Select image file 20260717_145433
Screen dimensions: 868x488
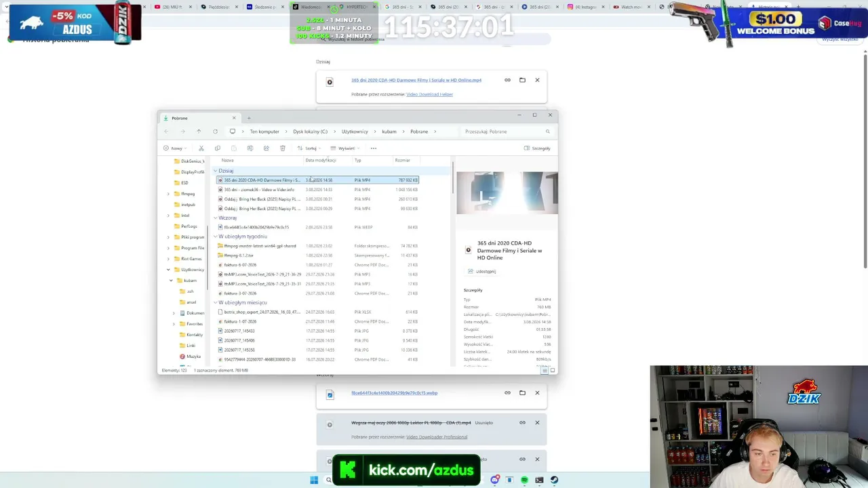point(317,331)
